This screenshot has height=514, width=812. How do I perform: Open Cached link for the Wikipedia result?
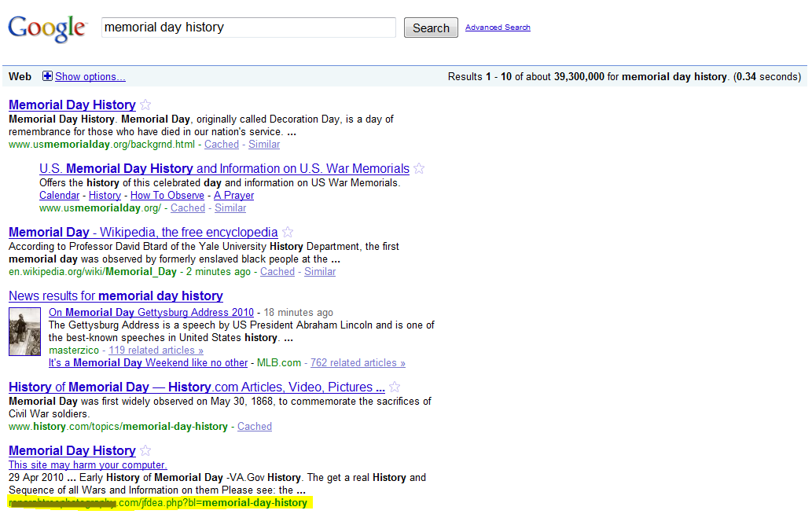pyautogui.click(x=277, y=272)
